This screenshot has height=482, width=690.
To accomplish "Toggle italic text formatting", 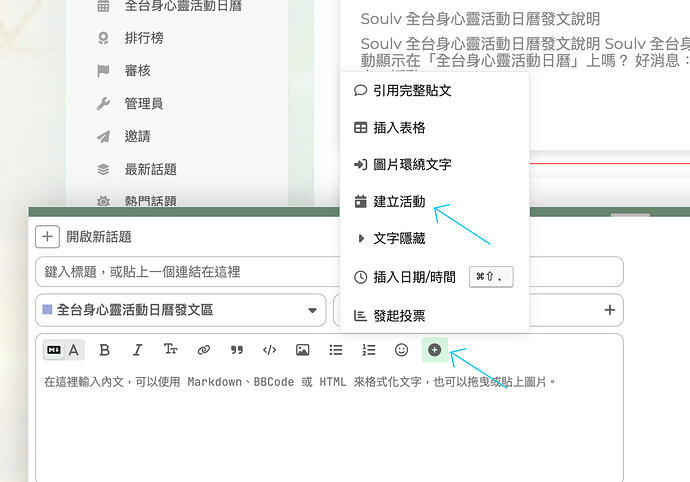I will click(x=137, y=350).
